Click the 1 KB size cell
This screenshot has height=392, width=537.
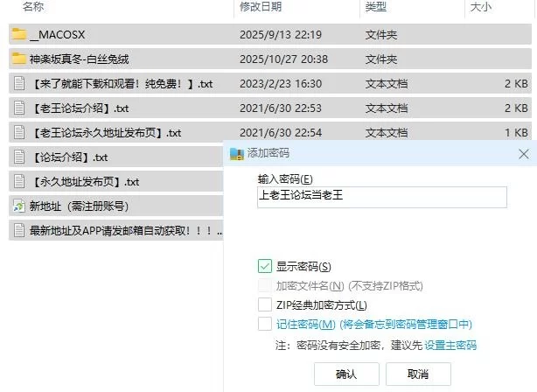click(x=516, y=133)
